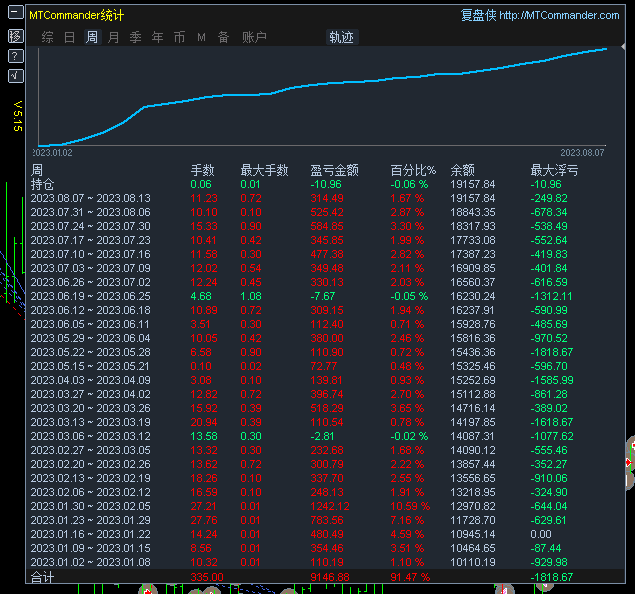The width and height of the screenshot is (635, 594).
Task: Open the question mark help icon
Action: tap(15, 56)
